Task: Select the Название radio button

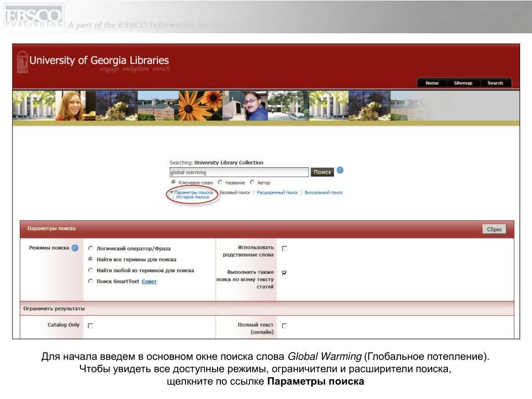Action: [220, 182]
